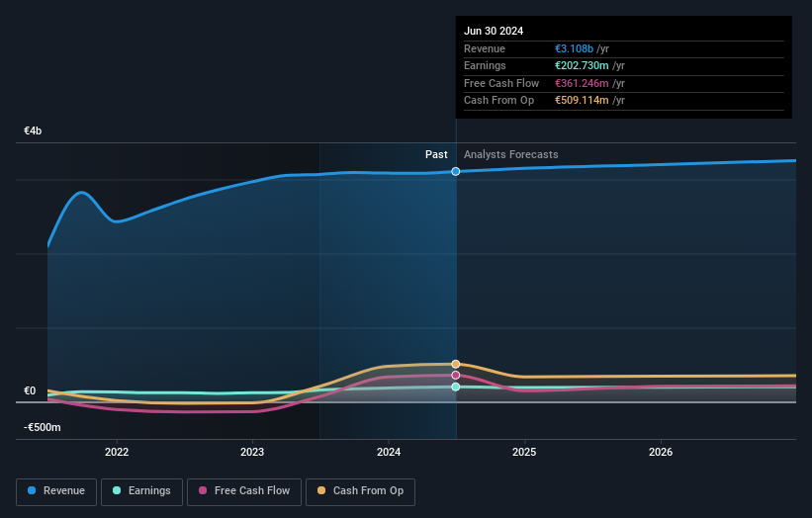Toggle the Free Cash Flow legend button
The width and height of the screenshot is (812, 518).
tap(244, 491)
